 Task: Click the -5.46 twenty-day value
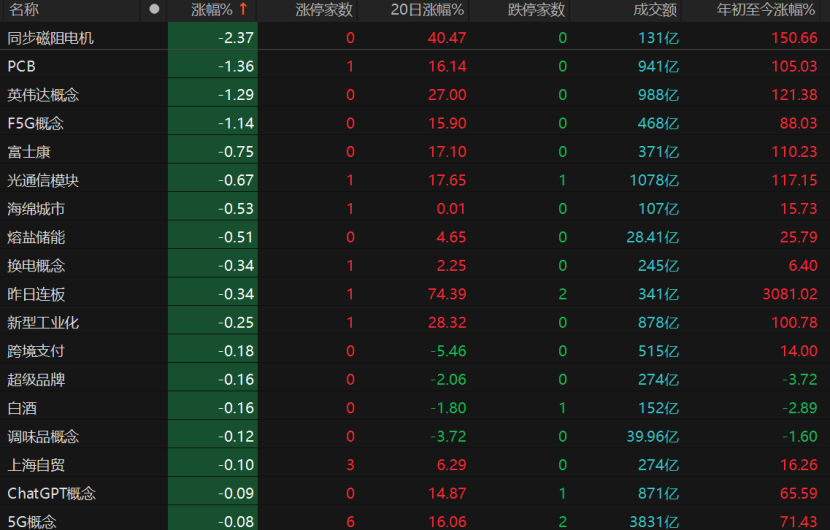point(448,351)
